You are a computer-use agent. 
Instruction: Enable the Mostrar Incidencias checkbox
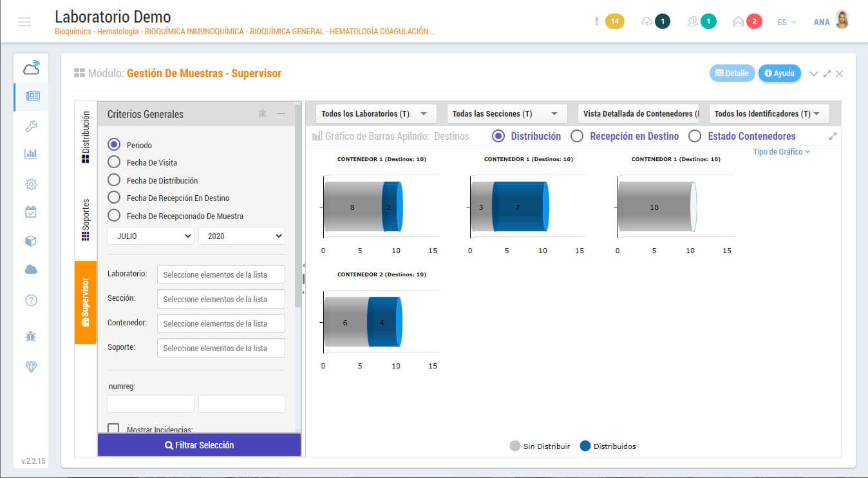coord(113,428)
